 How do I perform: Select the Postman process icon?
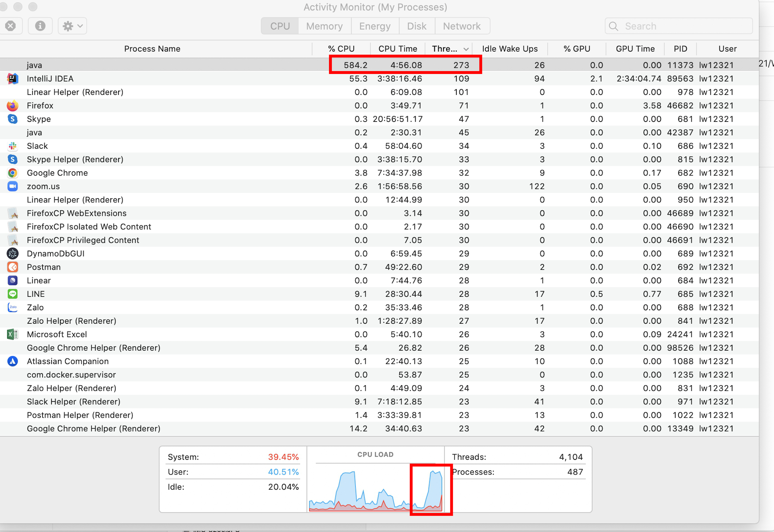click(x=13, y=267)
